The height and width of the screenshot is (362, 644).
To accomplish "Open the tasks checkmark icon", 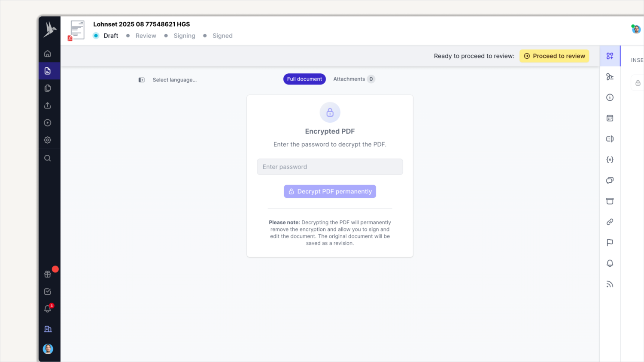I will (x=48, y=292).
